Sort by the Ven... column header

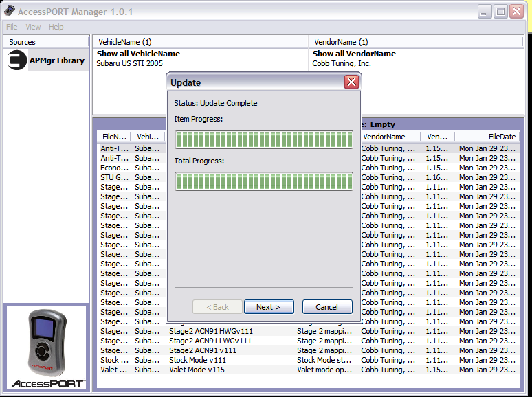[437, 137]
